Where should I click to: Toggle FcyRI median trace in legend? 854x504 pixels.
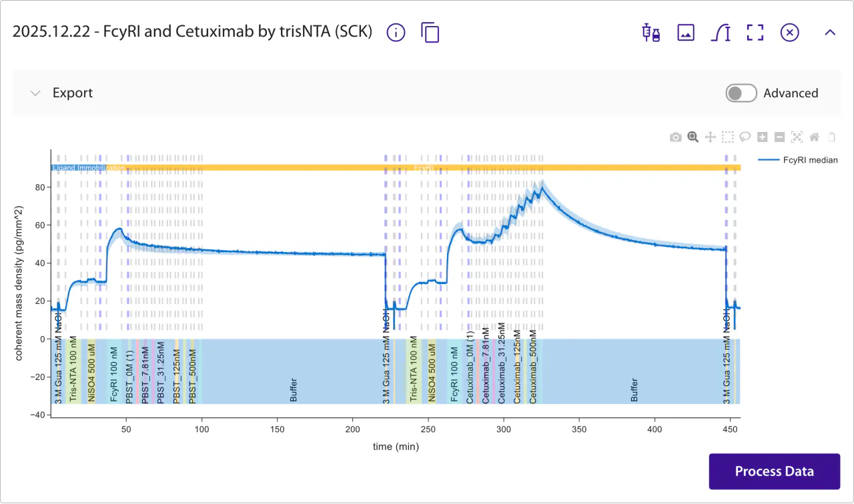(x=799, y=160)
